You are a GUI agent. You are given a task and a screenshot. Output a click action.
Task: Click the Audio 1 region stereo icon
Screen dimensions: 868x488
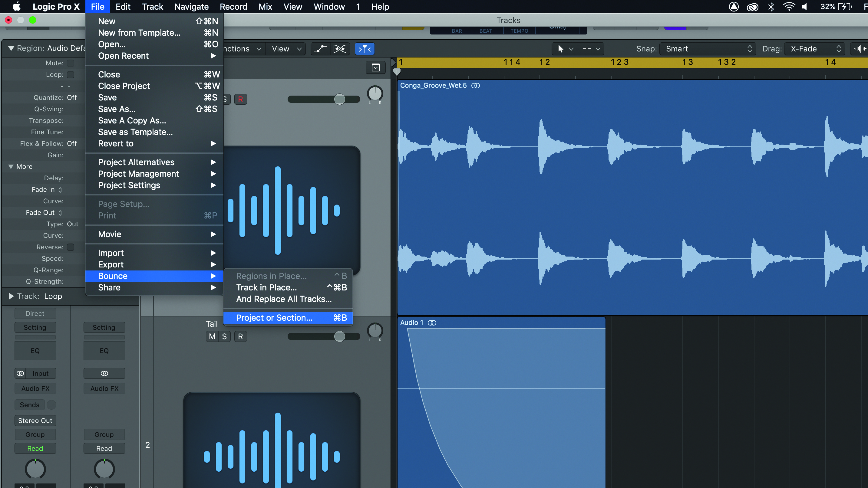432,323
